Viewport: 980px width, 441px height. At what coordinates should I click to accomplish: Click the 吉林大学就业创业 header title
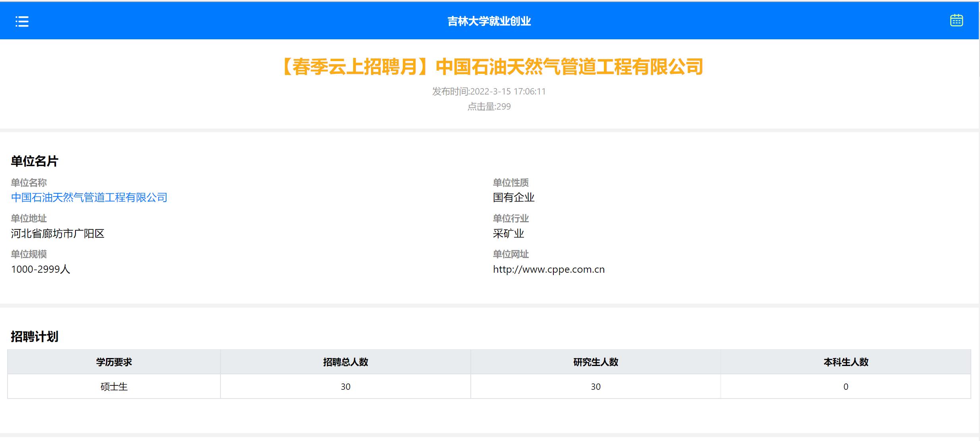click(x=489, y=21)
